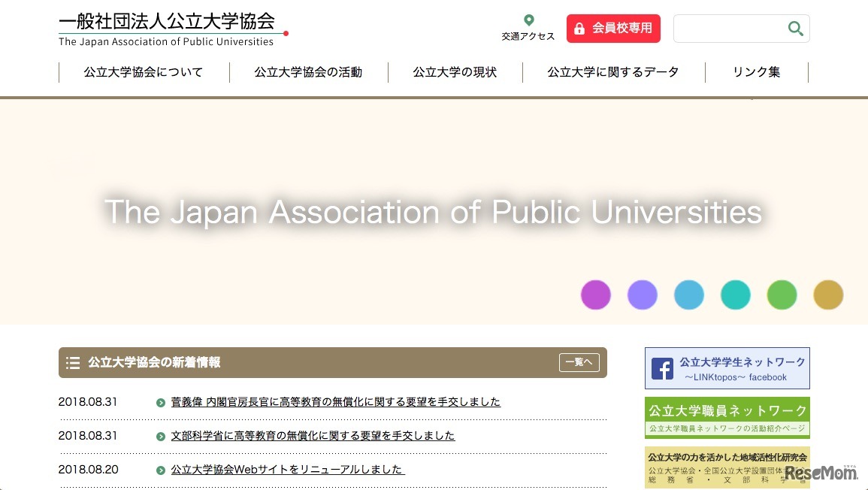Click the lock icon on the 会員校専用 button
The width and height of the screenshot is (868, 490).
579,28
